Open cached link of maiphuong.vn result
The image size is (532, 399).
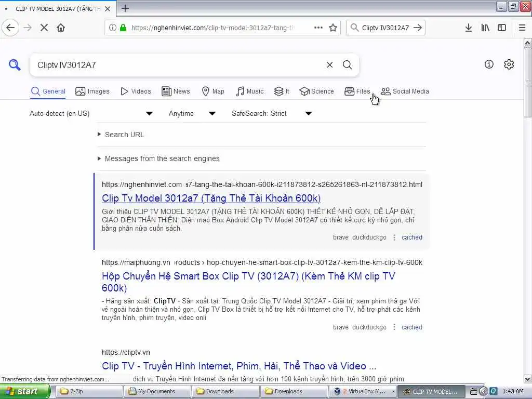(x=412, y=327)
